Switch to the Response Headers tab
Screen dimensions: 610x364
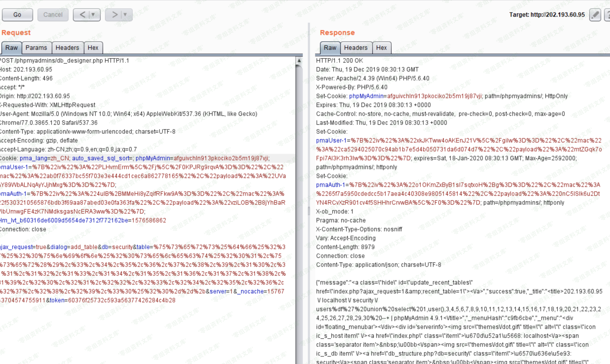356,48
